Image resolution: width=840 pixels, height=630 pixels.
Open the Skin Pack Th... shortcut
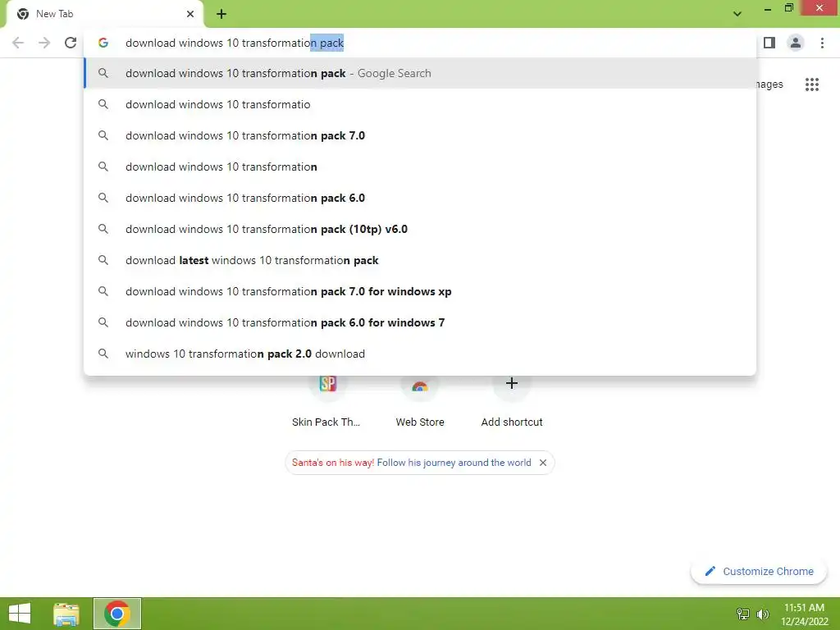pos(326,400)
